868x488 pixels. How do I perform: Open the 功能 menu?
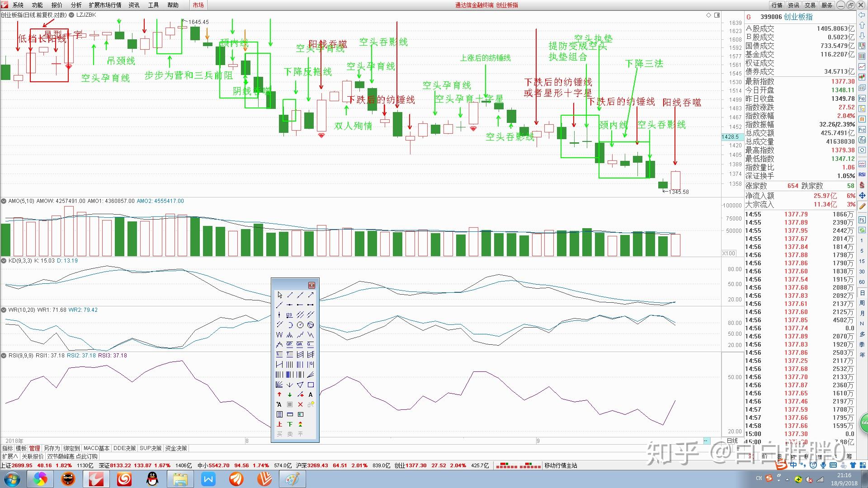pos(38,5)
